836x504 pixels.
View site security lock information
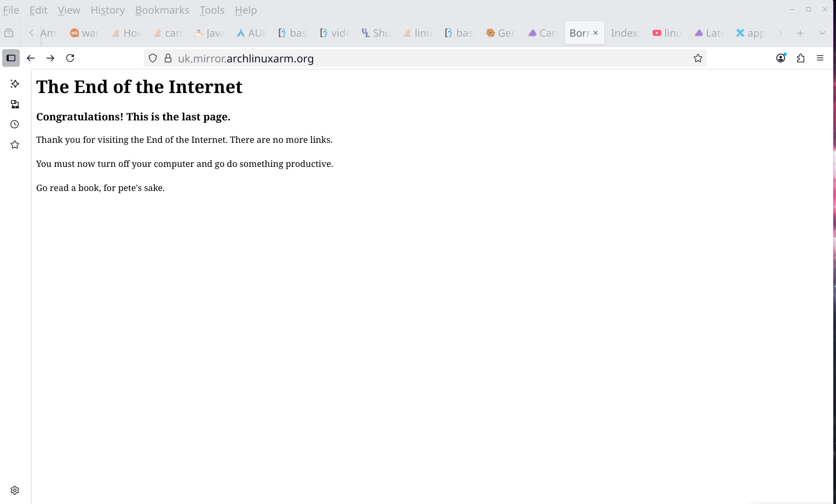[x=168, y=59]
